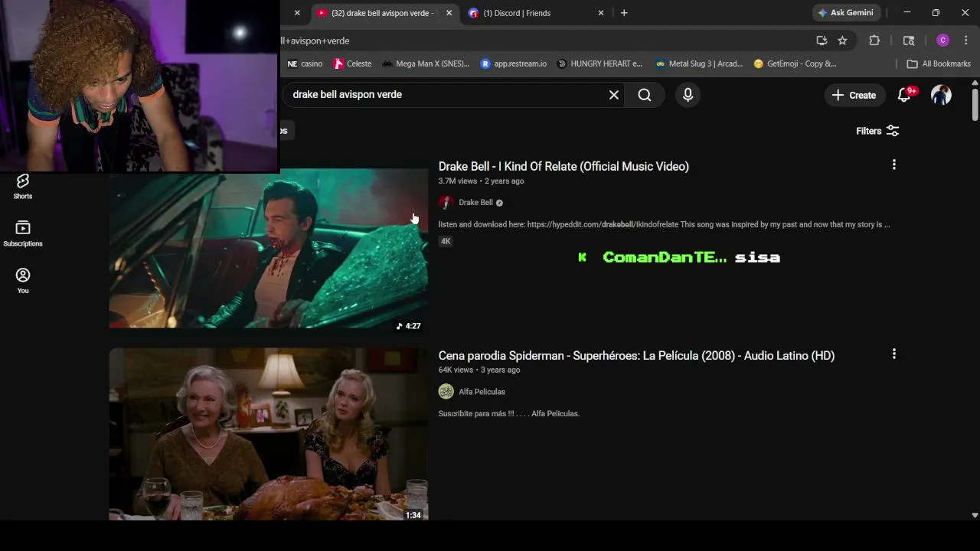Clear the search box with X
The image size is (980, 551).
click(x=613, y=95)
